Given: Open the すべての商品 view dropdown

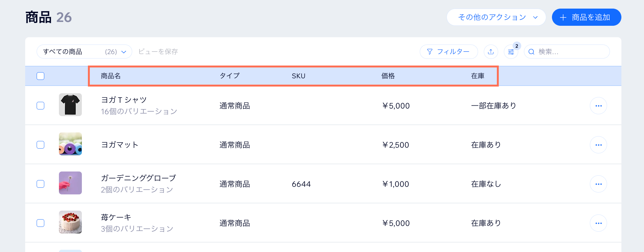Looking at the screenshot, I should (84, 52).
